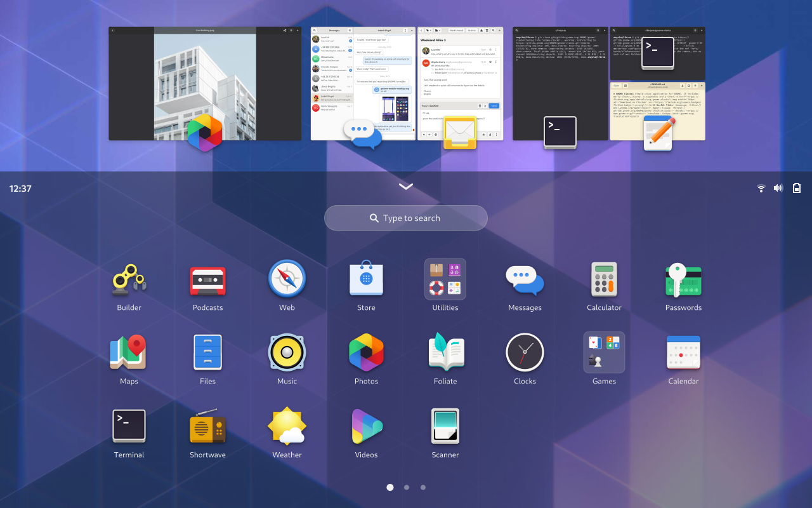This screenshot has width=812, height=508.
Task: Collapse the app grid with the chevron
Action: coord(406,187)
